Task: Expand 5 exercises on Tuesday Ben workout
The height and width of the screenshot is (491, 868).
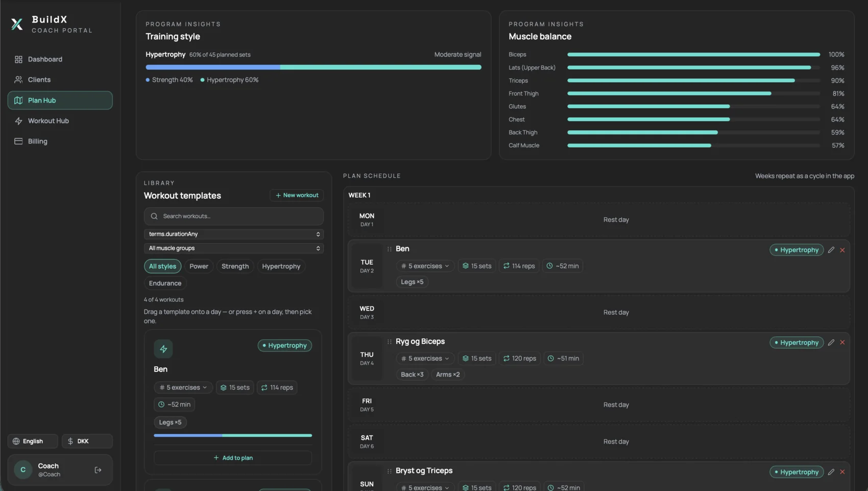Action: (x=425, y=266)
